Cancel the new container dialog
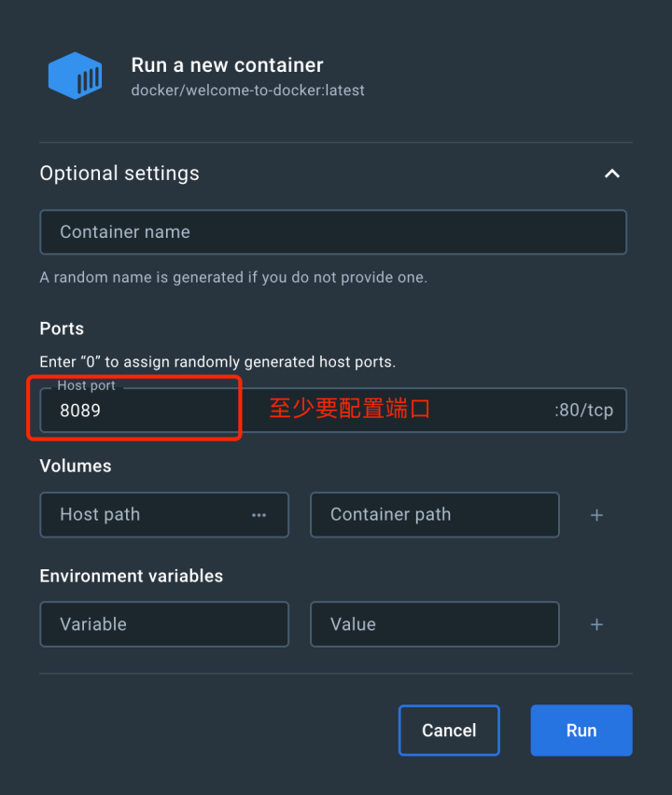The height and width of the screenshot is (795, 672). click(449, 730)
